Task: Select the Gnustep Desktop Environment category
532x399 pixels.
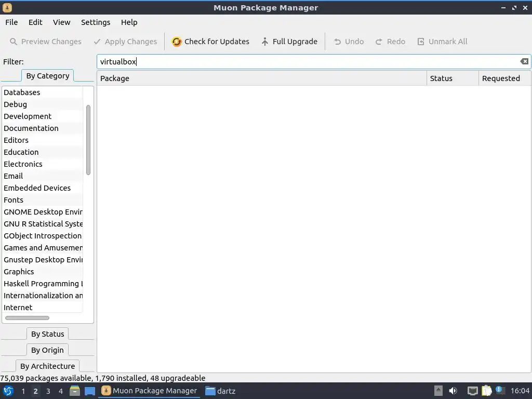Action: tap(43, 260)
